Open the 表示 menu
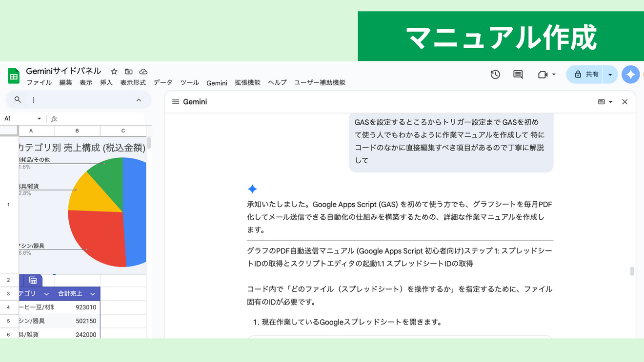Image resolution: width=644 pixels, height=362 pixels. (x=86, y=83)
